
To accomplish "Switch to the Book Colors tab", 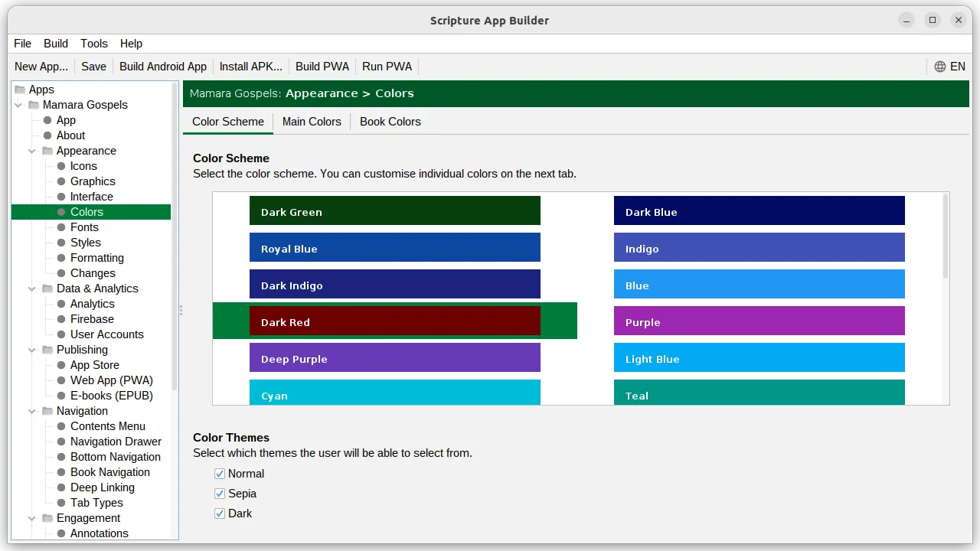I will coord(390,122).
